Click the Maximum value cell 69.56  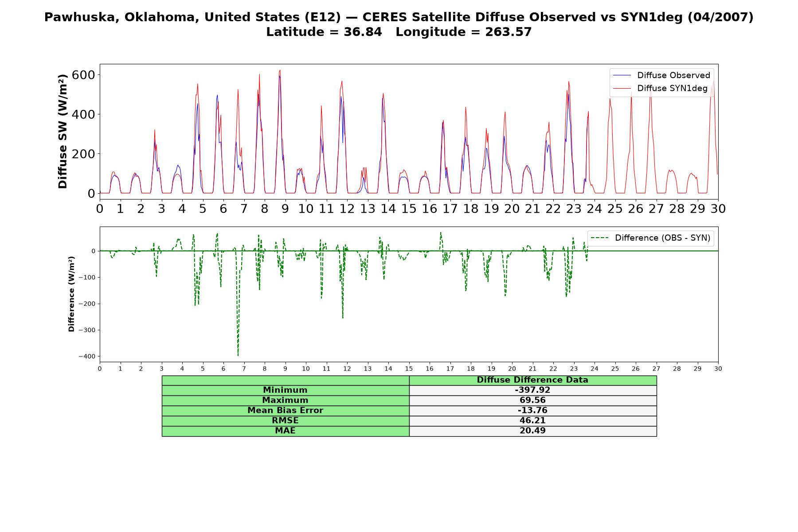532,400
